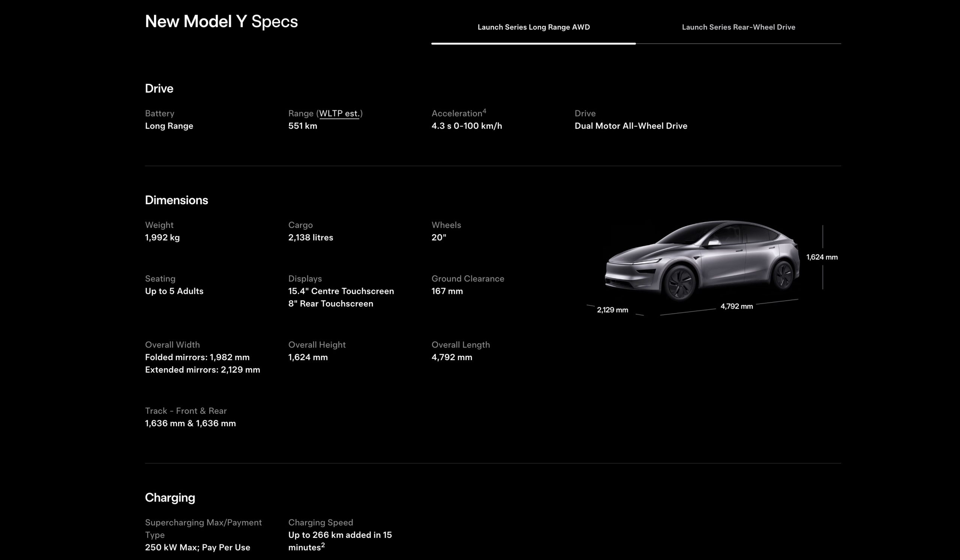Screen dimensions: 960x560
Task: Click the Acceleration footnote 4 superscript
Action: click(x=484, y=111)
